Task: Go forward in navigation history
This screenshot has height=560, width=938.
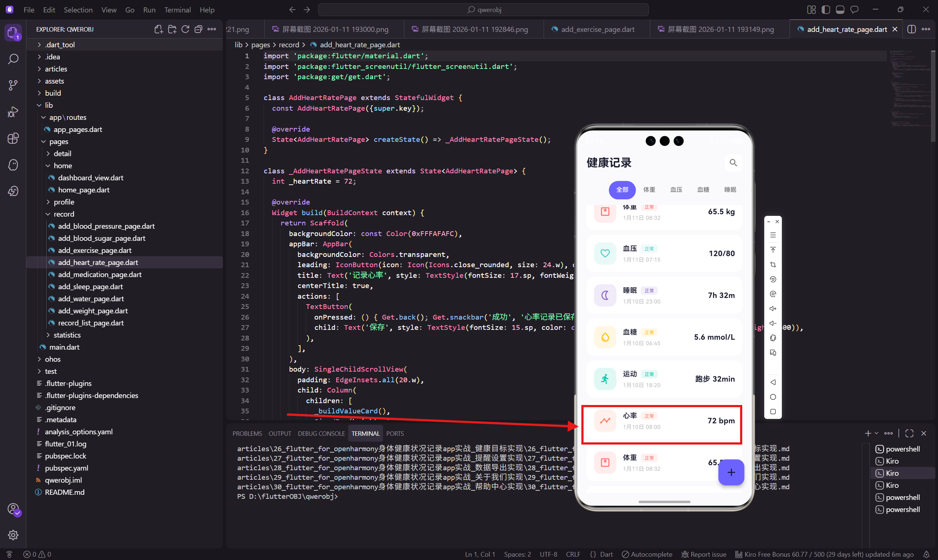Action: pos(307,10)
